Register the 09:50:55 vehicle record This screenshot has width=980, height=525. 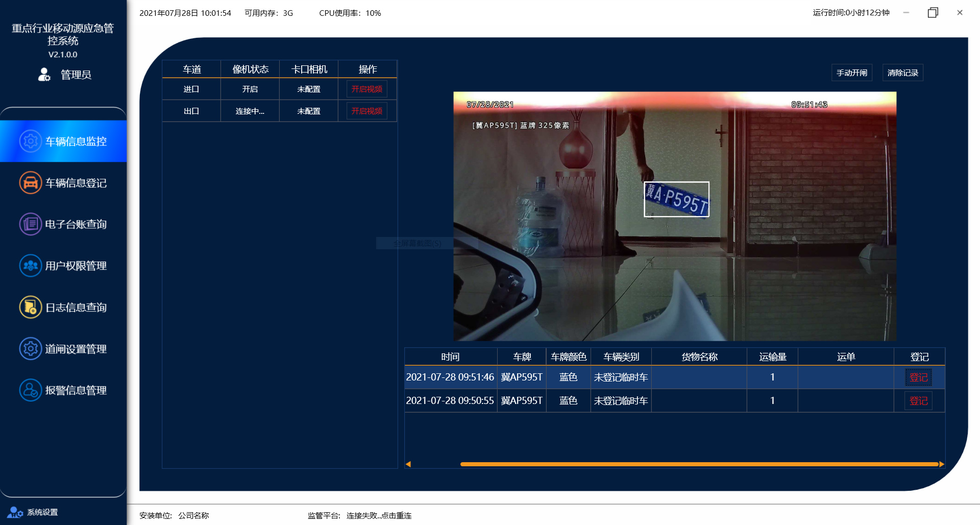[918, 401]
